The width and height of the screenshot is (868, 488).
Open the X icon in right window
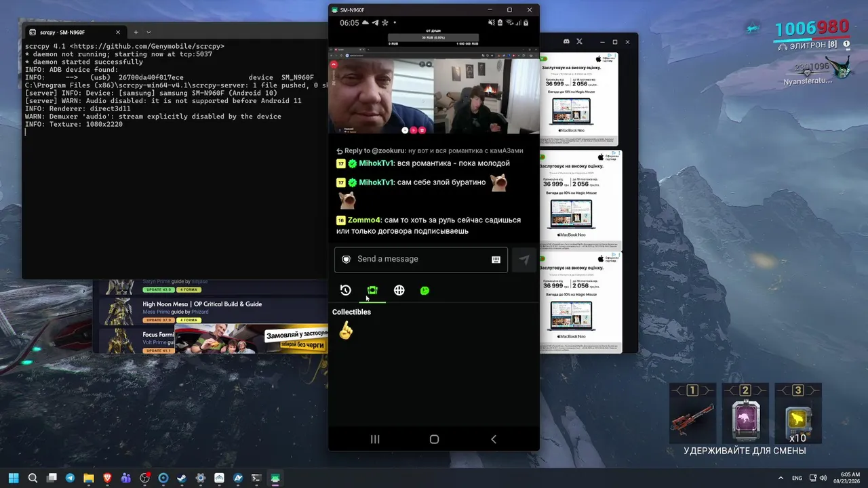tap(579, 42)
